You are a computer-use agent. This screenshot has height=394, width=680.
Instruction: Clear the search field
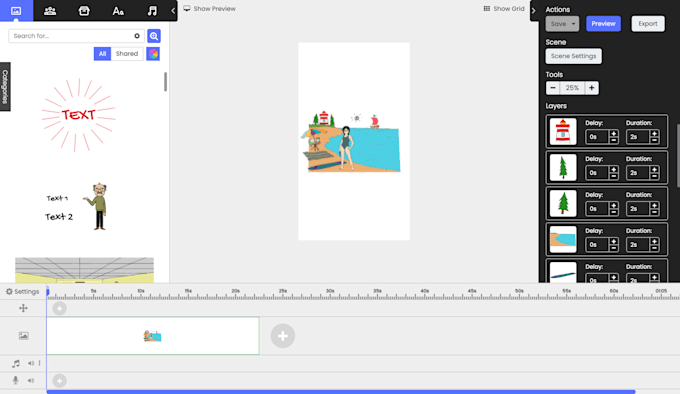pos(137,36)
